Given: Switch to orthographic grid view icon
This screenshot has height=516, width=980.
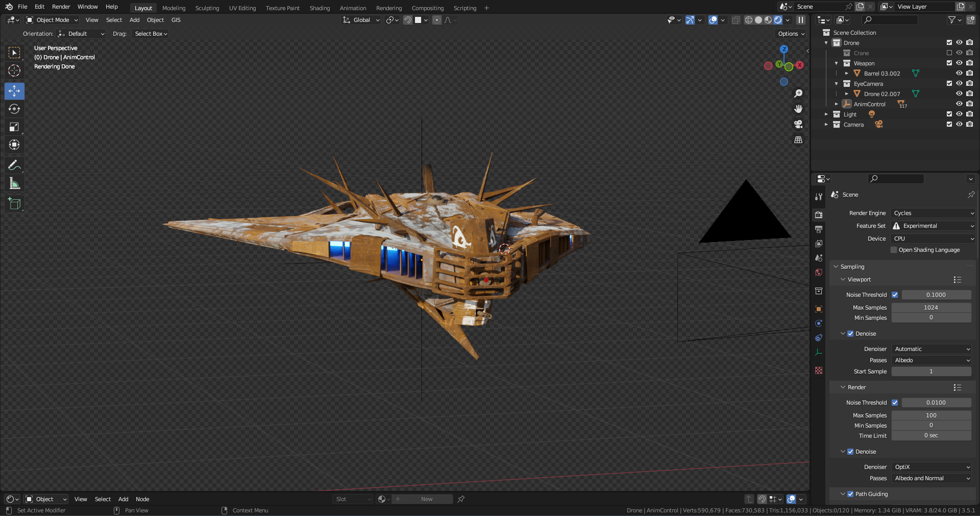Looking at the screenshot, I should [x=798, y=140].
